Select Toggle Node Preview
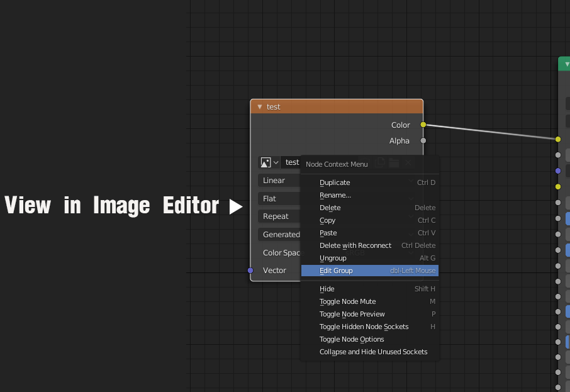 (370, 314)
